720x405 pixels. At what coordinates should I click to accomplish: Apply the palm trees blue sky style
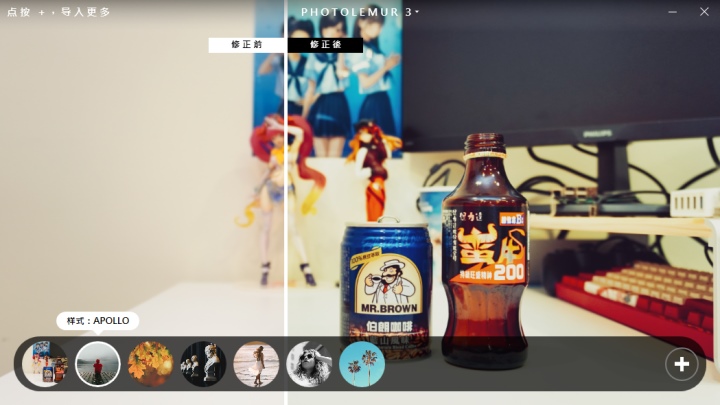[362, 364]
